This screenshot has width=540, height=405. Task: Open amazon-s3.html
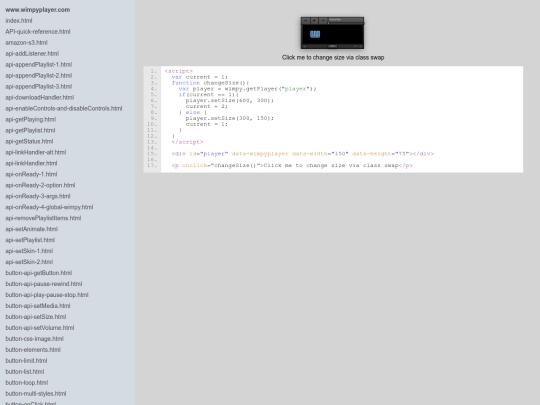click(26, 43)
